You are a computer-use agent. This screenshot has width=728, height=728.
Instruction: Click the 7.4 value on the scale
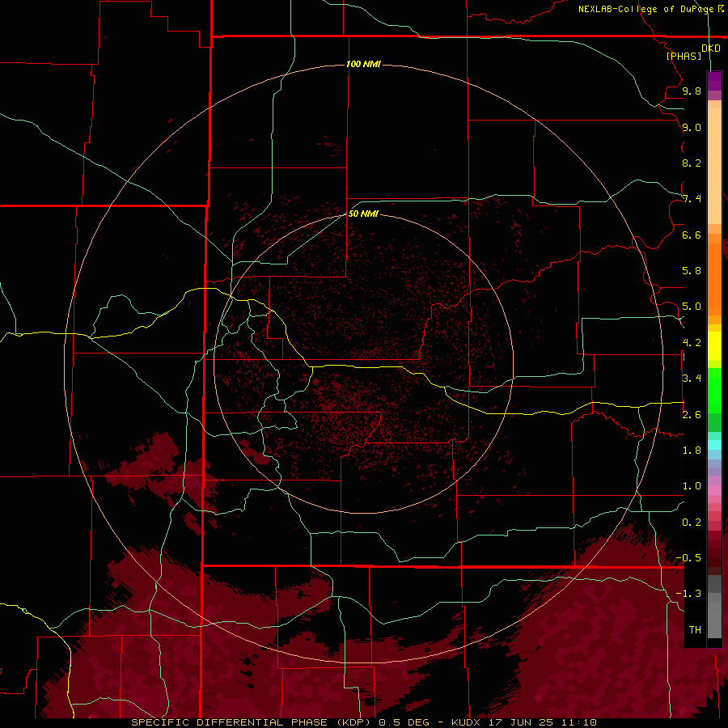point(692,199)
